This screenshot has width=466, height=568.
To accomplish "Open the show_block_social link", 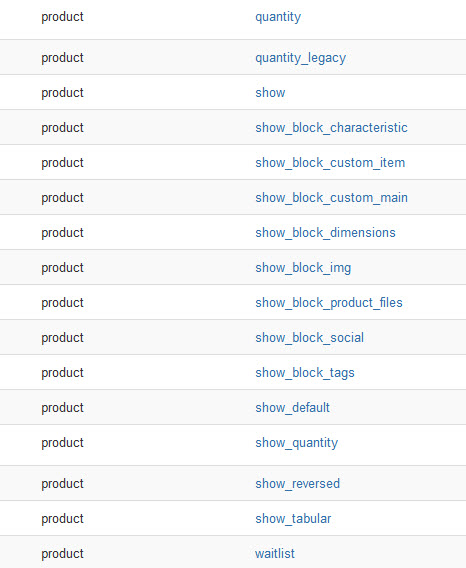I will click(309, 338).
